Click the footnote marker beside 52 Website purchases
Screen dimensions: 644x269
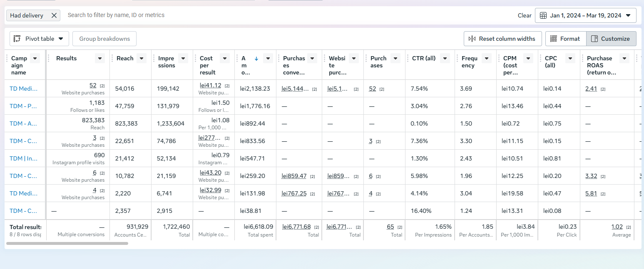click(x=102, y=86)
